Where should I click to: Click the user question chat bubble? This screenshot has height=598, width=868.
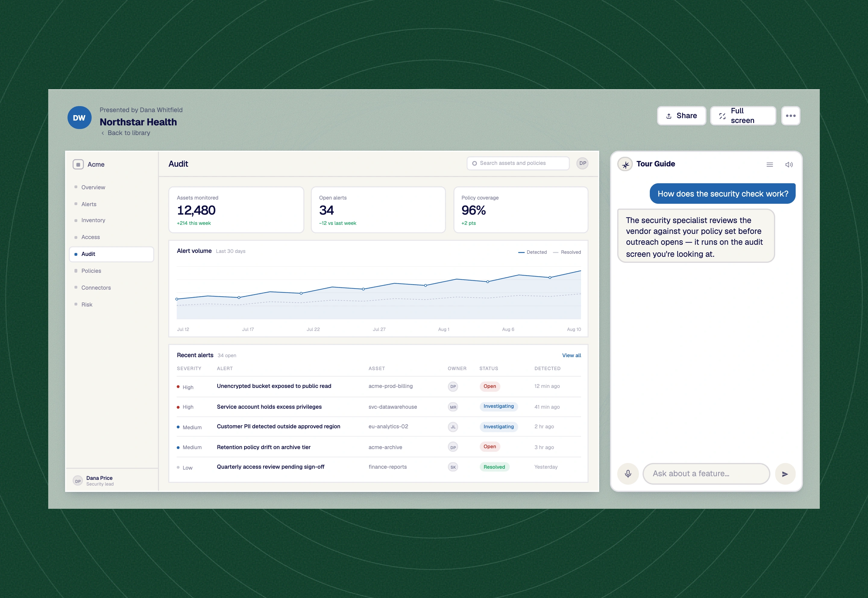[x=722, y=194]
